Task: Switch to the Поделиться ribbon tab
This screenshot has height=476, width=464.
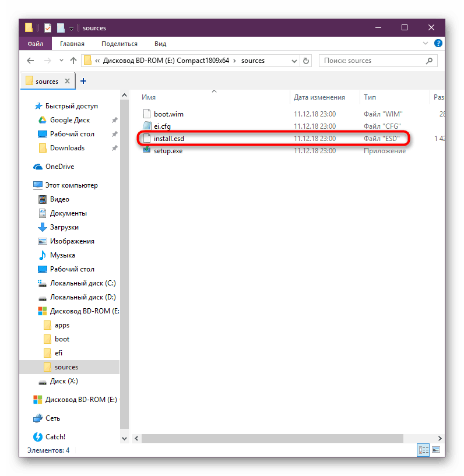Action: click(x=119, y=44)
